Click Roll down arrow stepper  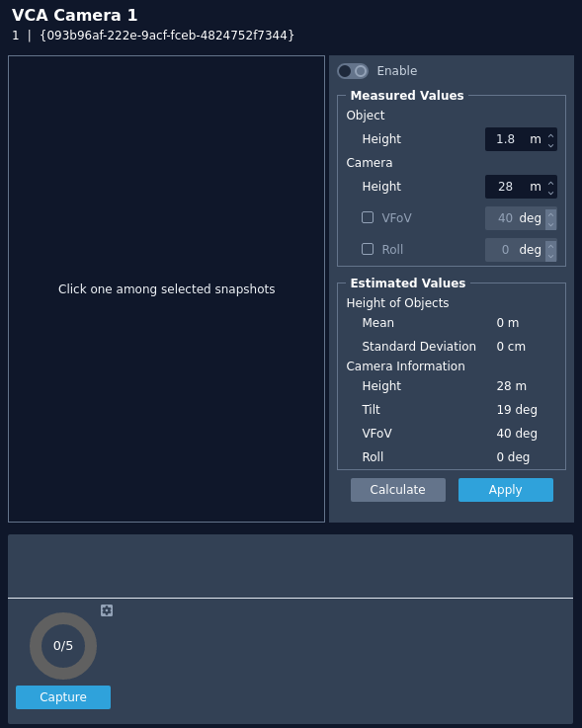pos(551,256)
